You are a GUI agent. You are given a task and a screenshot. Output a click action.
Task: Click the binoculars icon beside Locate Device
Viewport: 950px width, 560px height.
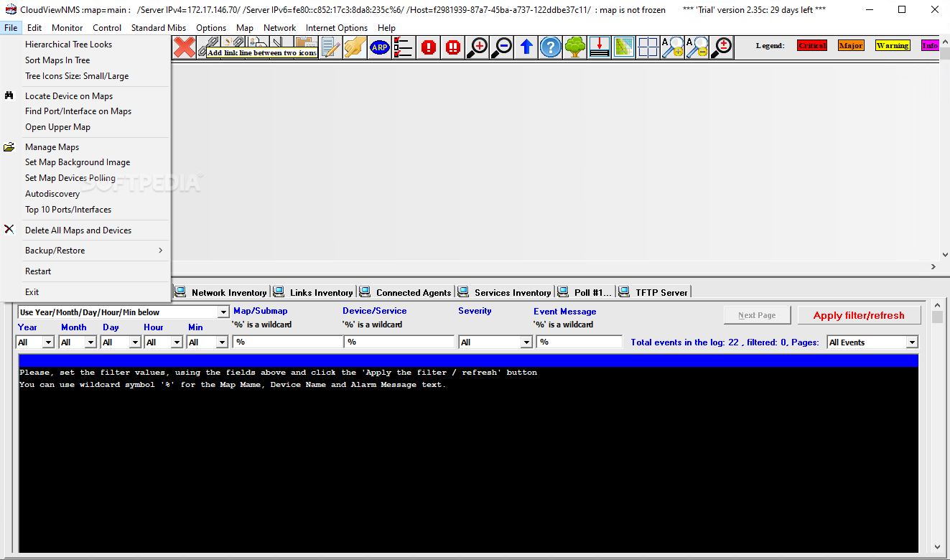pos(9,95)
